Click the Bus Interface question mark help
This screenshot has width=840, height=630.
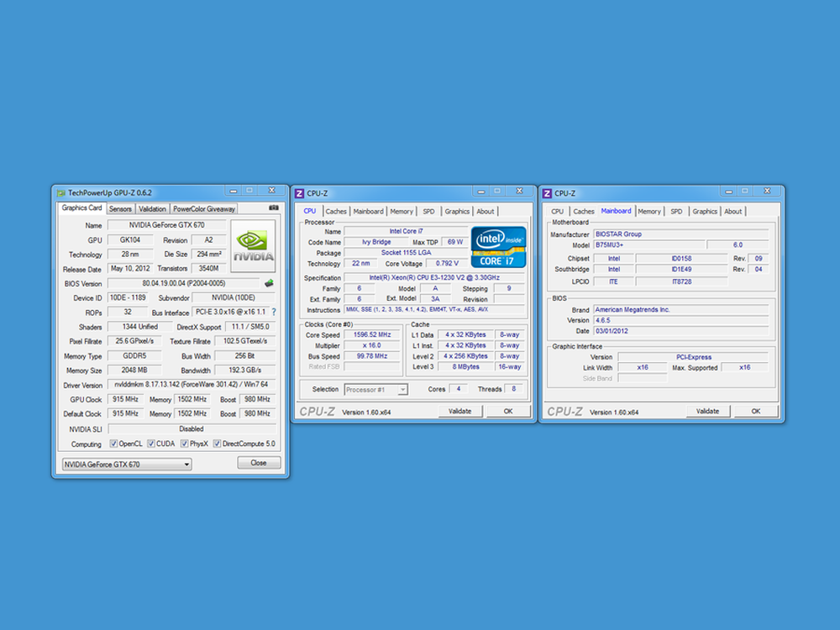[x=274, y=312]
